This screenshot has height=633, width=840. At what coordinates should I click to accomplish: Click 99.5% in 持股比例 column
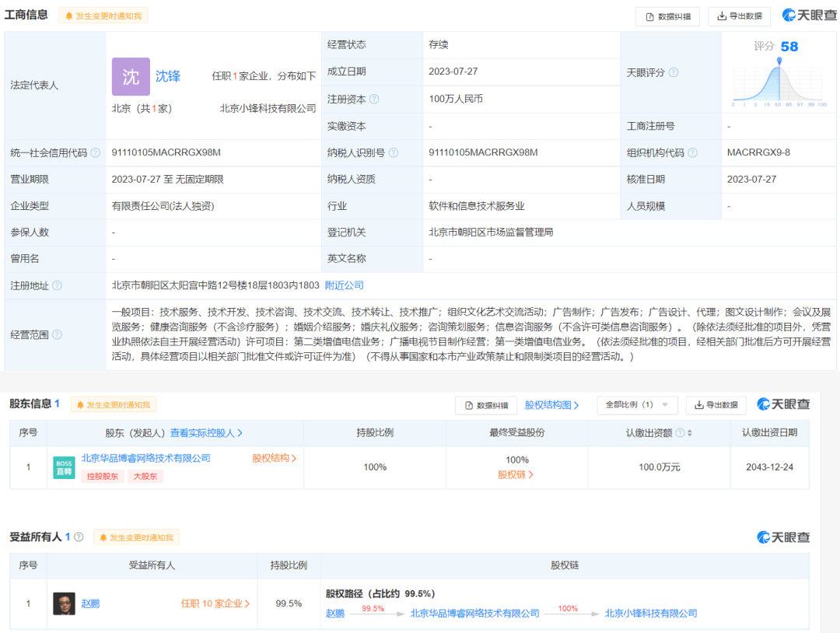(289, 603)
